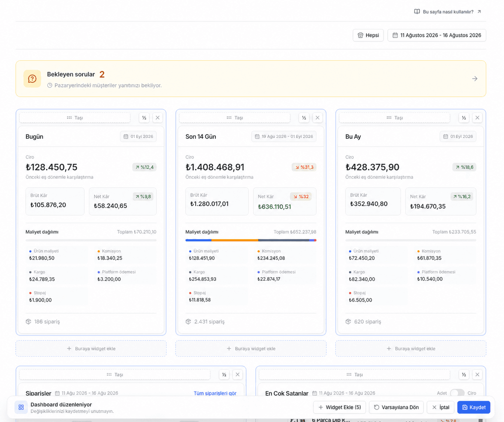Open the 11 Ağustos - 16 Ağustos 2026 date range picker
Viewport: 504px width, 422px height.
[437, 35]
